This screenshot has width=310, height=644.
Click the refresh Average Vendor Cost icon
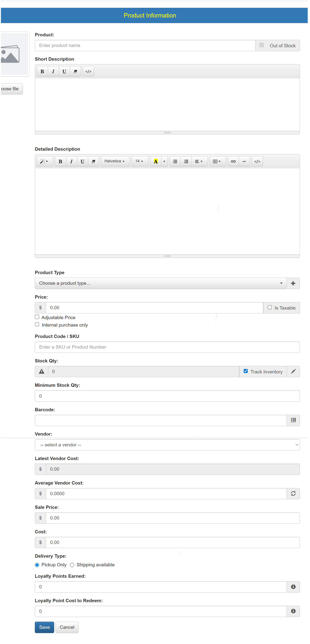point(293,493)
